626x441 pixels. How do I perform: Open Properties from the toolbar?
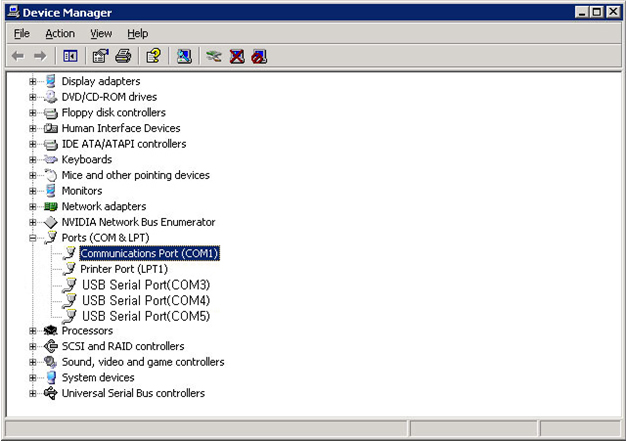pos(101,56)
